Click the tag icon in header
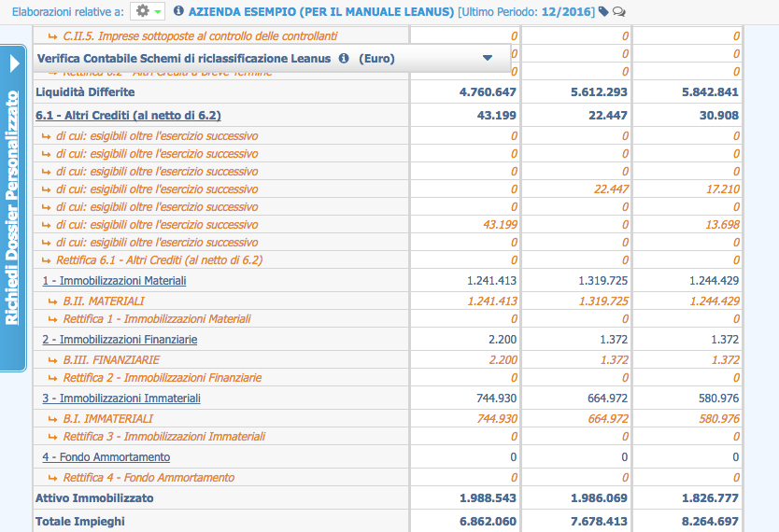The width and height of the screenshot is (779, 532). [x=603, y=11]
